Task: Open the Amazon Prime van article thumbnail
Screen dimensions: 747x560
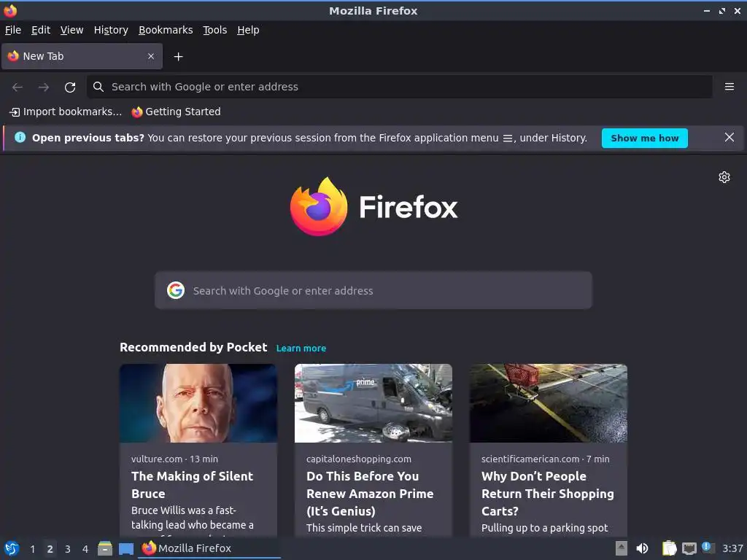Action: [373, 403]
